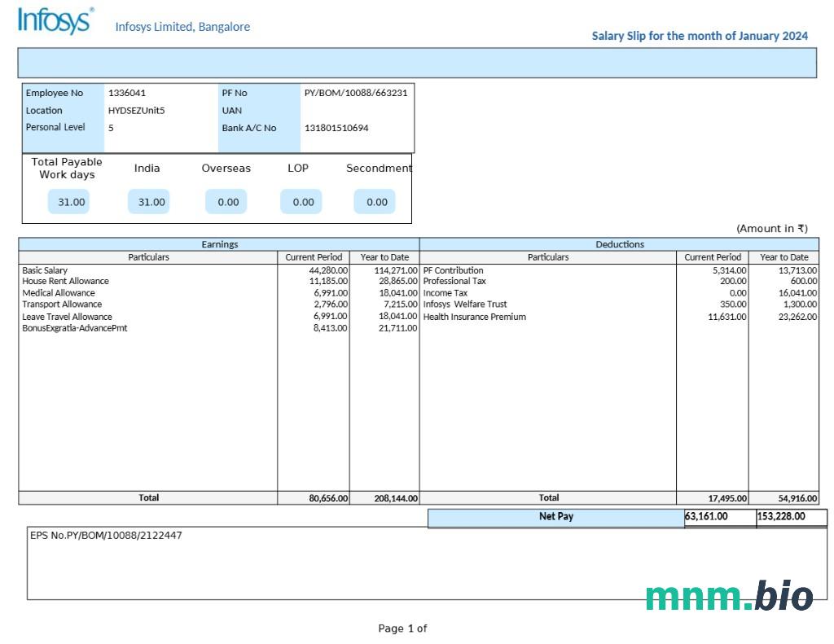Click the PF No value field
Image resolution: width=834 pixels, height=644 pixels.
[356, 93]
